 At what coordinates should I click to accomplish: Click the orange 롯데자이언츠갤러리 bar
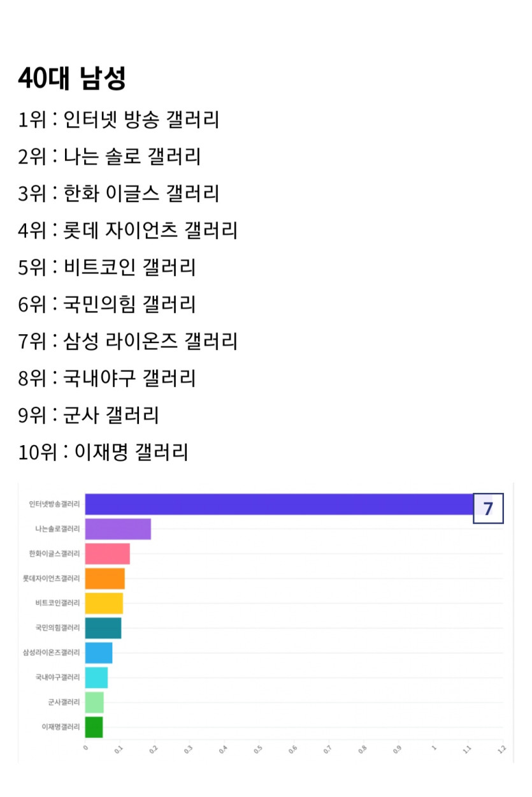point(104,579)
